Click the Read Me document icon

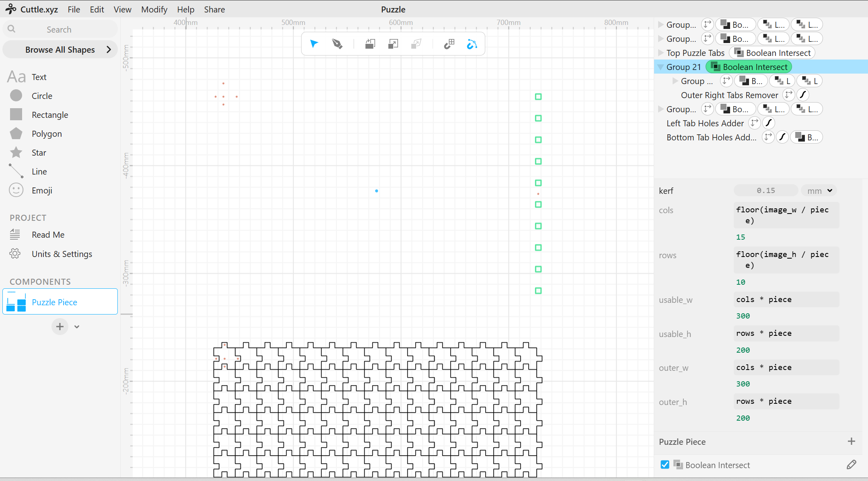pos(15,234)
